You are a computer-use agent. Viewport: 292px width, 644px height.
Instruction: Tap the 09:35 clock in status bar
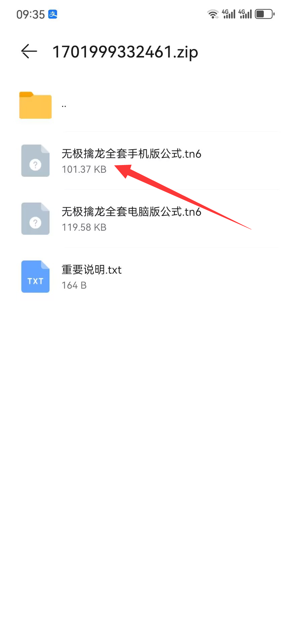[x=31, y=14]
